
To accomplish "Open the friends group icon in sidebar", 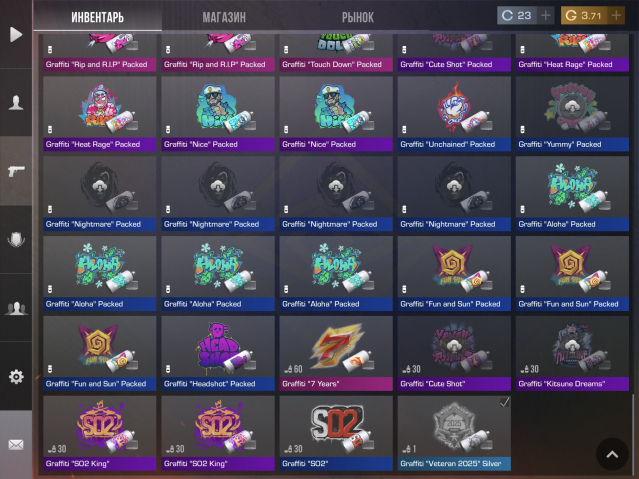I will pos(16,308).
